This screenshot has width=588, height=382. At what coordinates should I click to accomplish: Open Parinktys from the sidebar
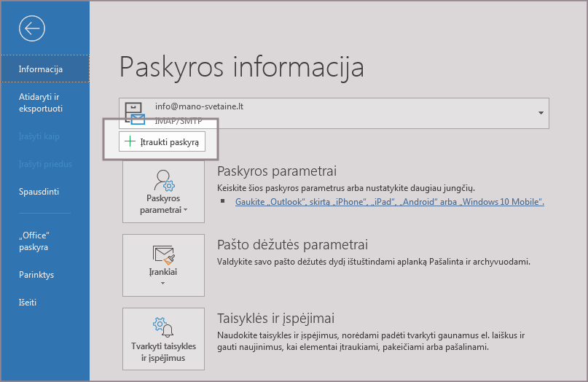coord(37,275)
